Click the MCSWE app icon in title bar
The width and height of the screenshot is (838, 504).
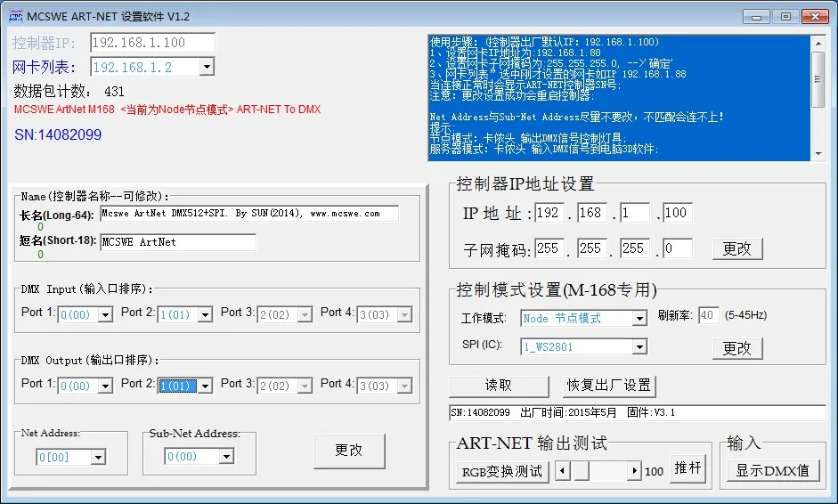pyautogui.click(x=15, y=17)
